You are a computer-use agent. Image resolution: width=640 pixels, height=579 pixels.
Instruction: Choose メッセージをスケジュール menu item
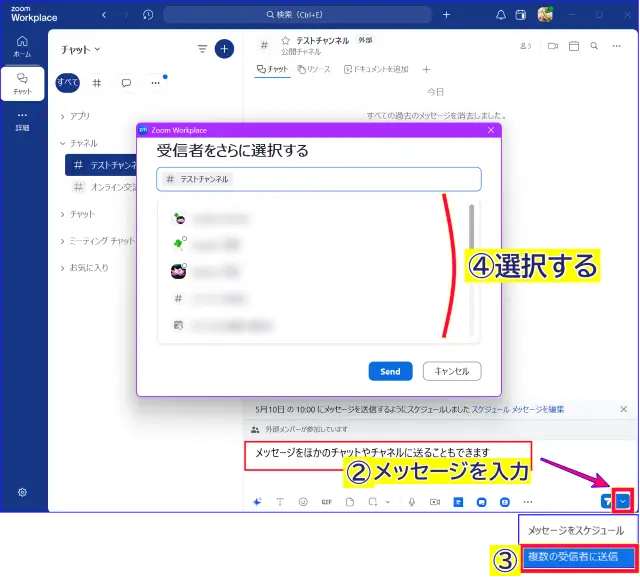click(x=576, y=530)
